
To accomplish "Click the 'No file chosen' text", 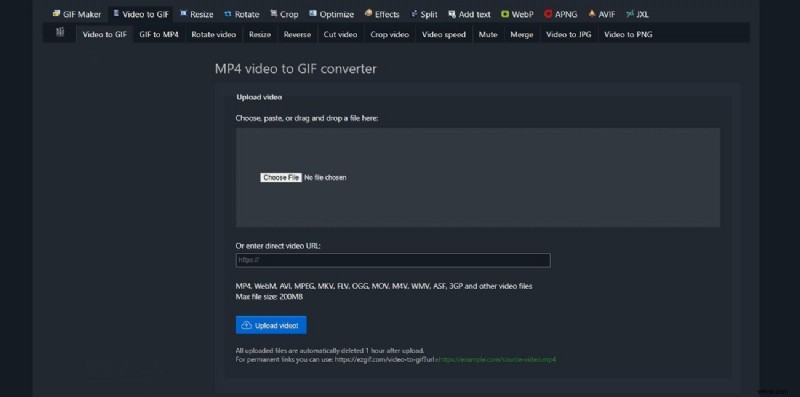I will [x=325, y=178].
